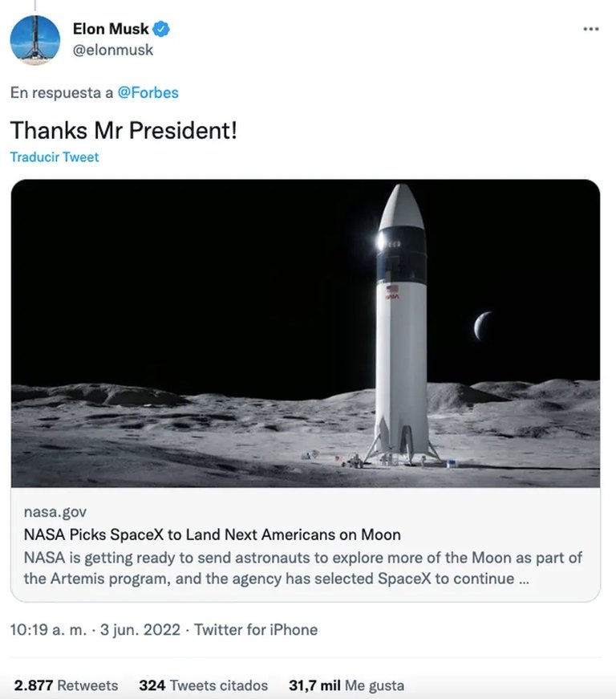Click the En respuesta a label
Image resolution: width=616 pixels, height=699 pixels.
tap(62, 92)
